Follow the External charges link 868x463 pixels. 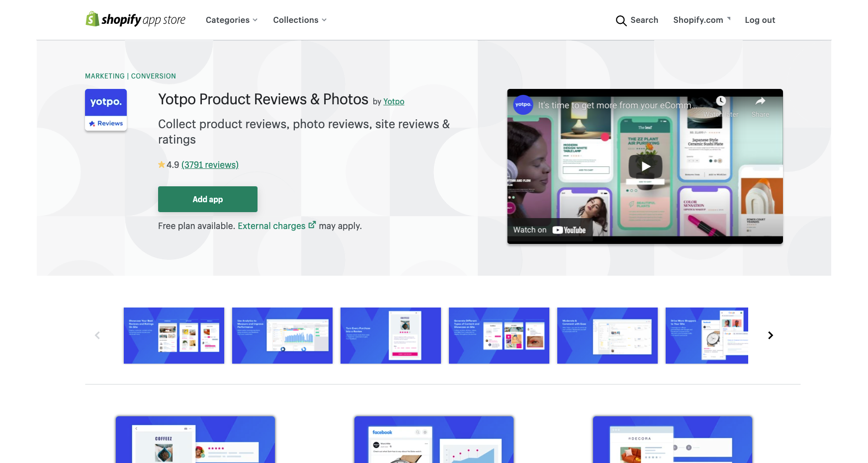pyautogui.click(x=271, y=226)
